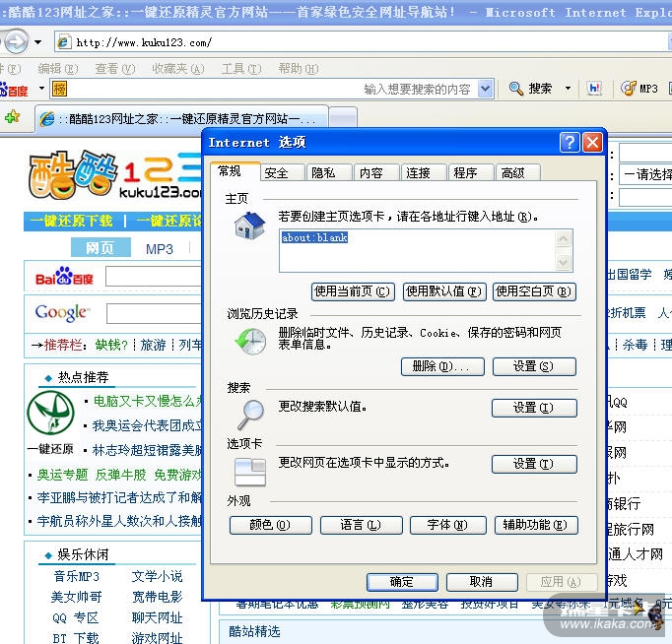Switch to the 程序 tab
Screen dimensions: 672x644
(x=471, y=172)
